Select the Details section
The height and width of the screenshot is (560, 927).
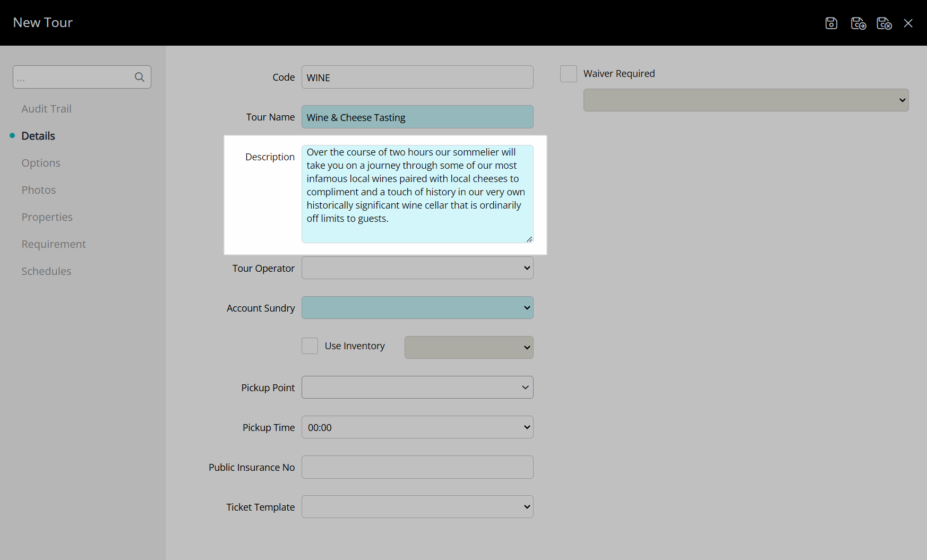pyautogui.click(x=38, y=135)
